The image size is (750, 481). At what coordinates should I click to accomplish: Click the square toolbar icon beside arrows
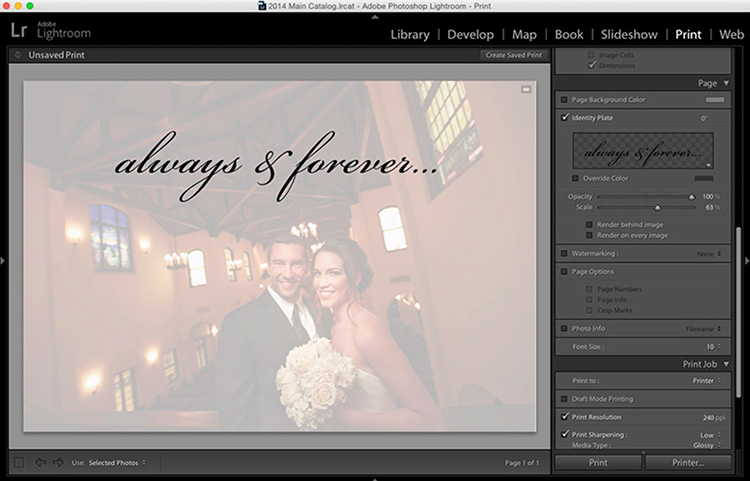point(19,462)
